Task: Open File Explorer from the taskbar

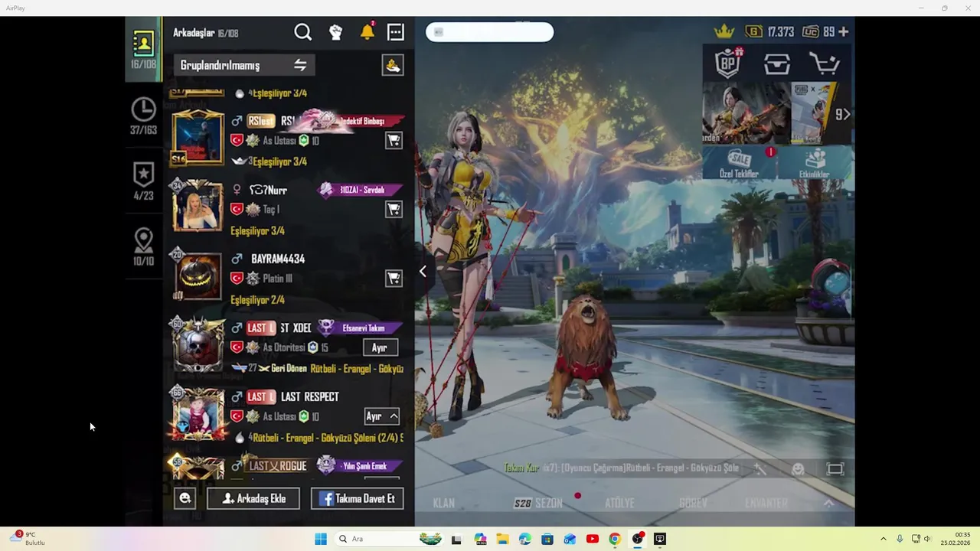Action: point(502,539)
